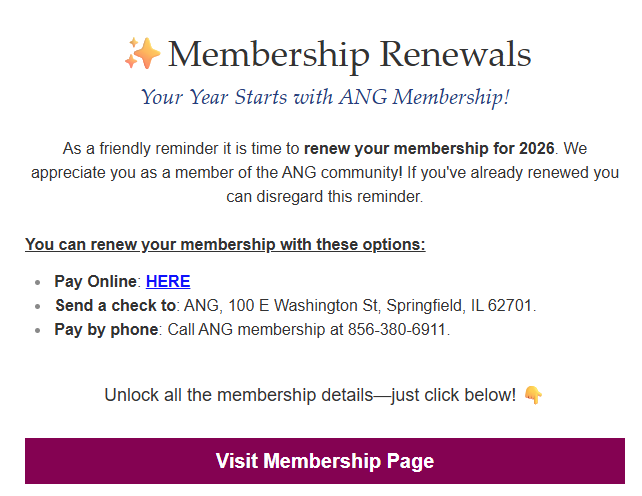642x496 pixels.
Task: Click the Membership Renewals heading
Action: [x=349, y=54]
